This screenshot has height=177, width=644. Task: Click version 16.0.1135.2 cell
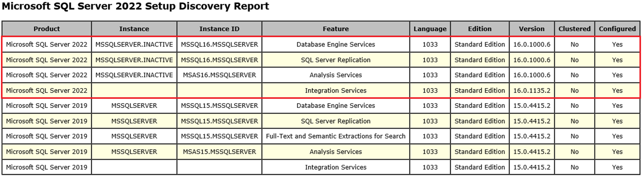coord(532,90)
